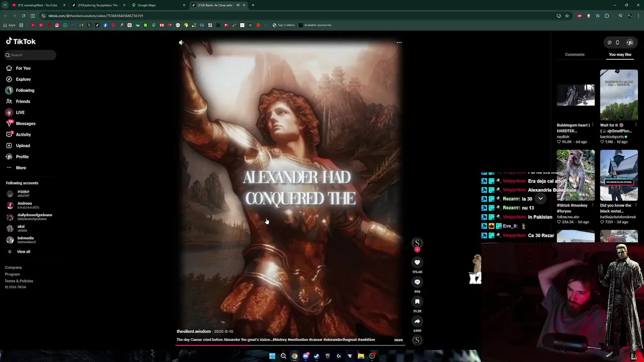The image size is (644, 362).
Task: Like the video with heart icon
Action: (x=417, y=262)
